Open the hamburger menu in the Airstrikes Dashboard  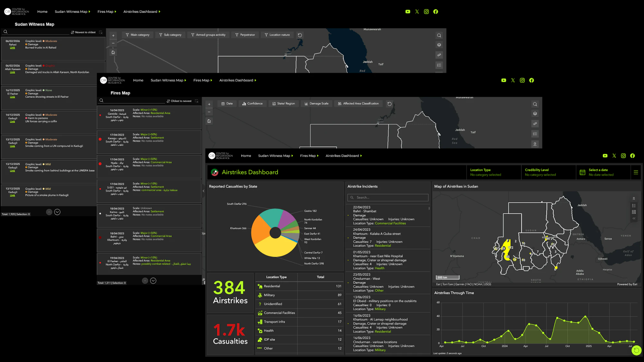636,172
